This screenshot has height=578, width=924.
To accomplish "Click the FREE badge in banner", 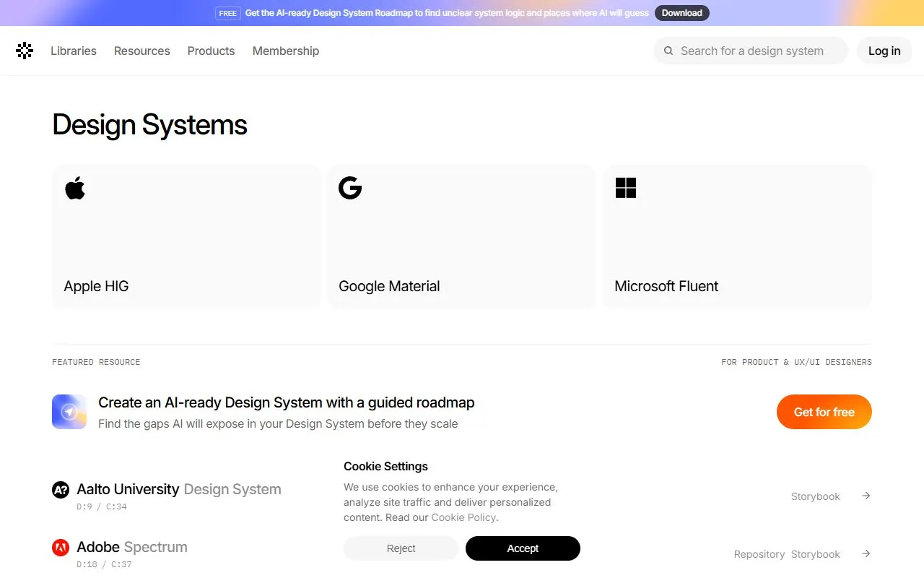I will (228, 13).
